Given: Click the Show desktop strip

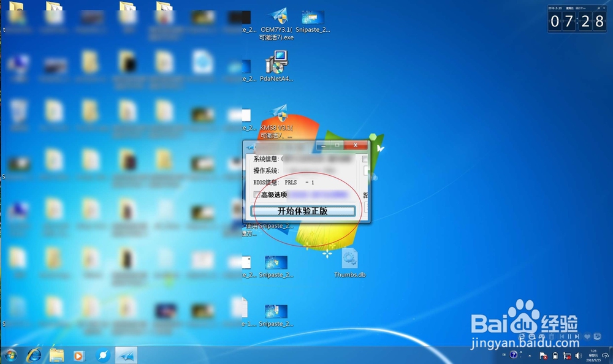Looking at the screenshot, I should click(x=611, y=355).
